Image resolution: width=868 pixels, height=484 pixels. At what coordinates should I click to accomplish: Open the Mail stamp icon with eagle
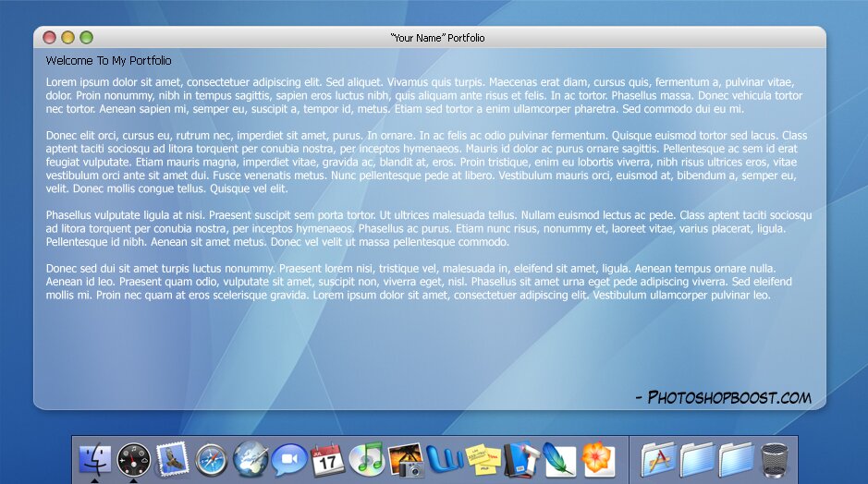click(172, 460)
